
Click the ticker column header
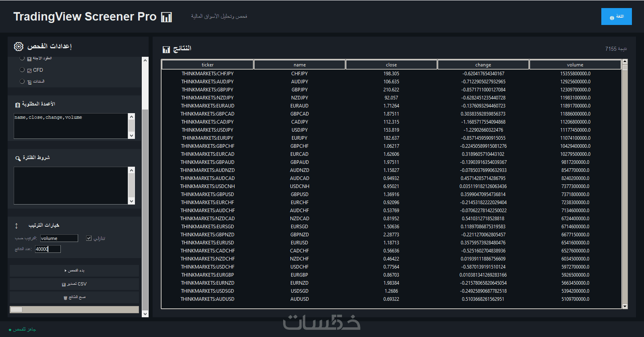tap(207, 65)
